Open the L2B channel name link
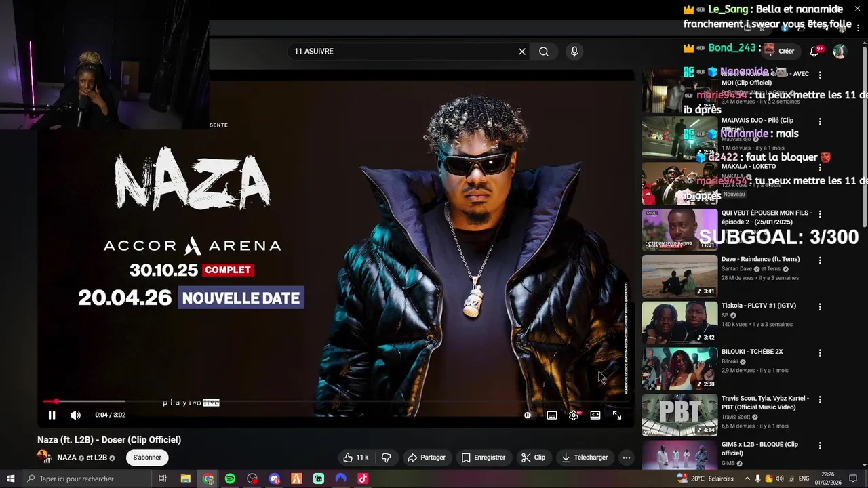The width and height of the screenshot is (868, 488). (x=100, y=457)
